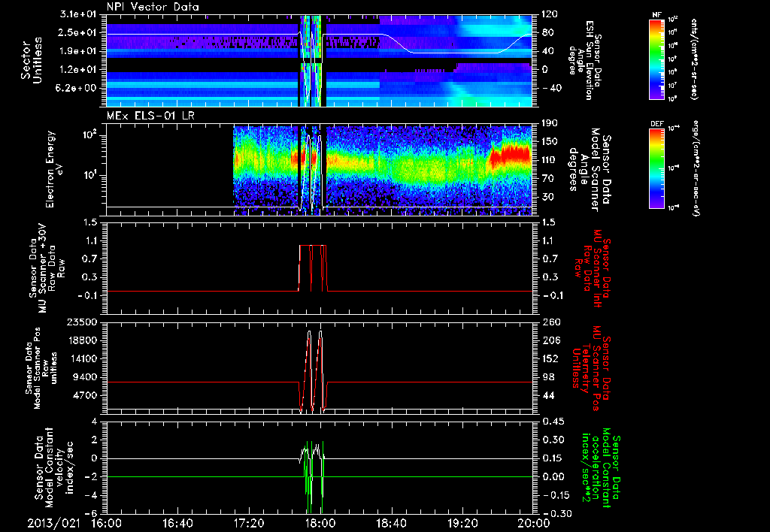Click the 110 scanner angle tick label
The width and height of the screenshot is (770, 532).
click(550, 160)
